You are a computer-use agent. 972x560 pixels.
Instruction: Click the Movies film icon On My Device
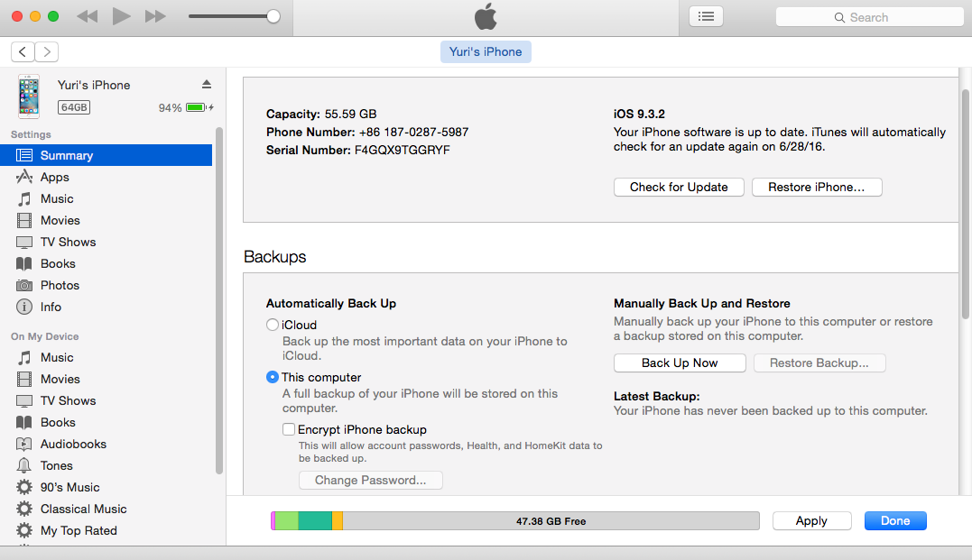(24, 379)
